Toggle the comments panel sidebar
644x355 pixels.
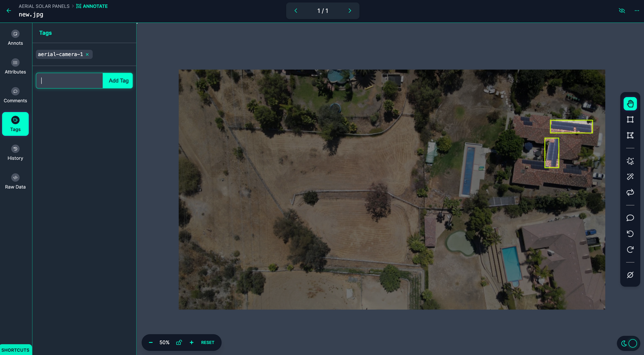15,95
